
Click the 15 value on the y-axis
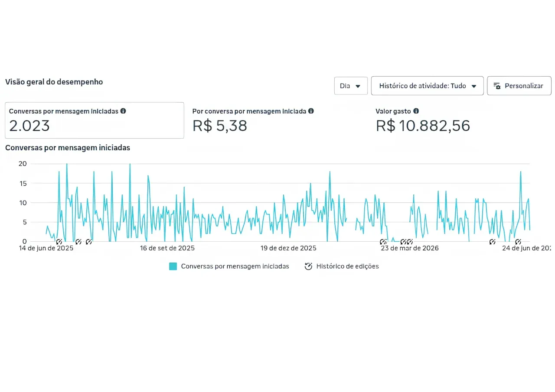23,183
